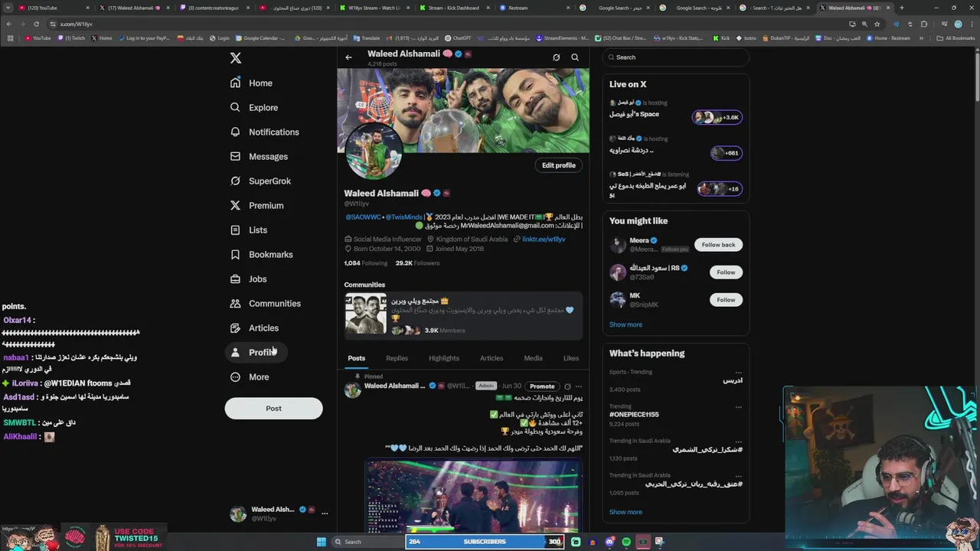Open Grok profile summary icon in header
The width and height of the screenshot is (980, 551).
click(557, 57)
